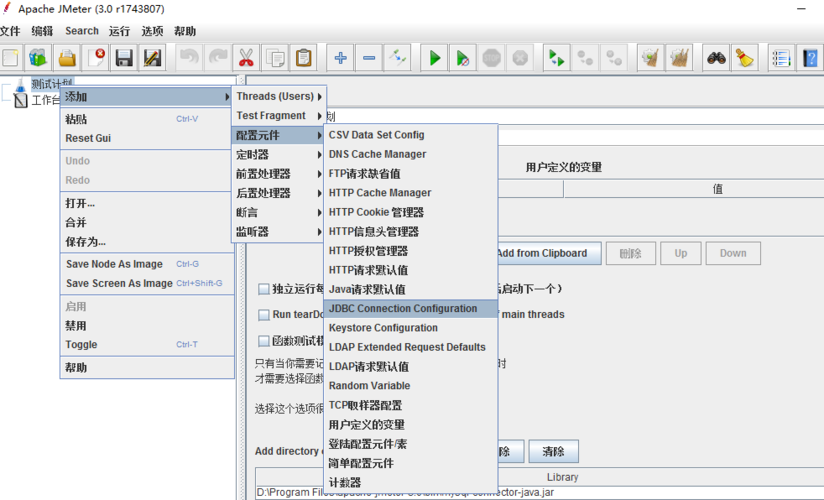Expand all nodes with plus icon
Image resolution: width=824 pixels, height=500 pixels.
click(x=341, y=57)
